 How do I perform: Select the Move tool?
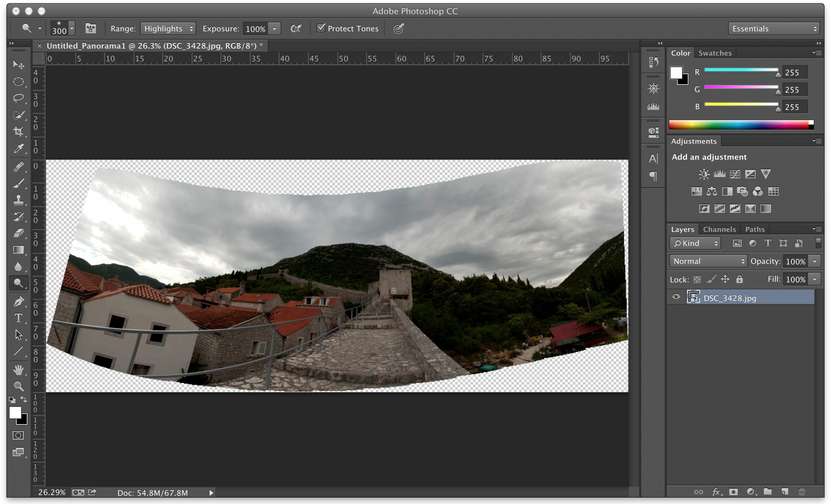(x=19, y=65)
